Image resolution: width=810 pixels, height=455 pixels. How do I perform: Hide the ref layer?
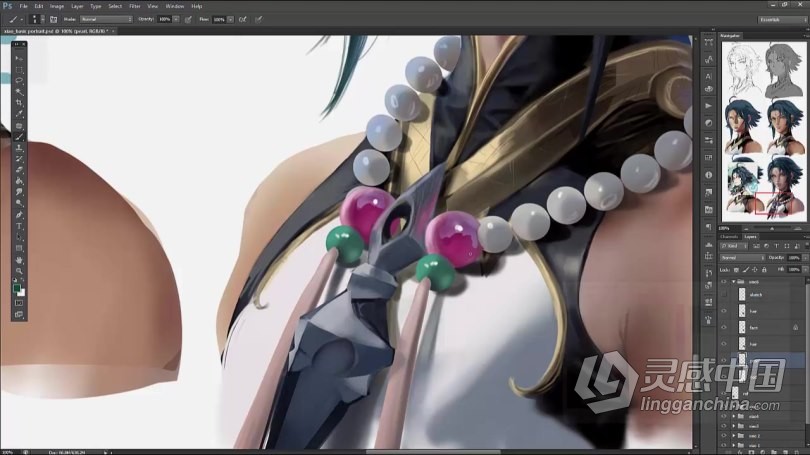(x=724, y=394)
